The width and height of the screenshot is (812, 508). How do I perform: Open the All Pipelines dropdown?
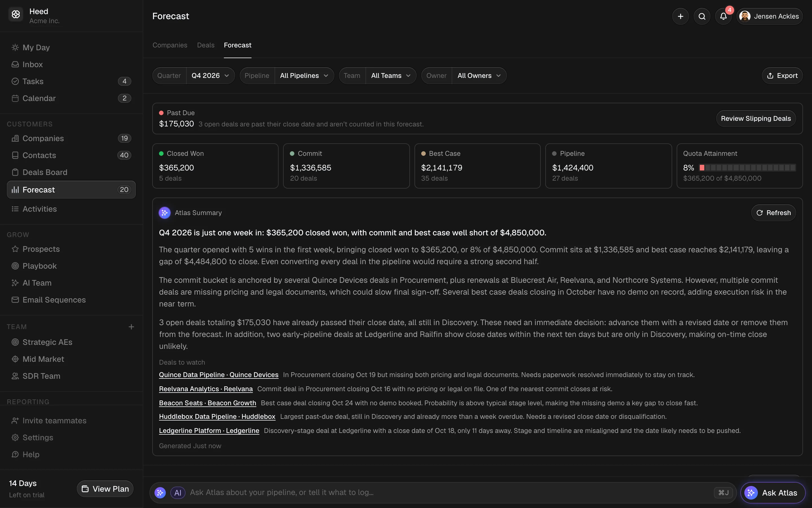304,76
